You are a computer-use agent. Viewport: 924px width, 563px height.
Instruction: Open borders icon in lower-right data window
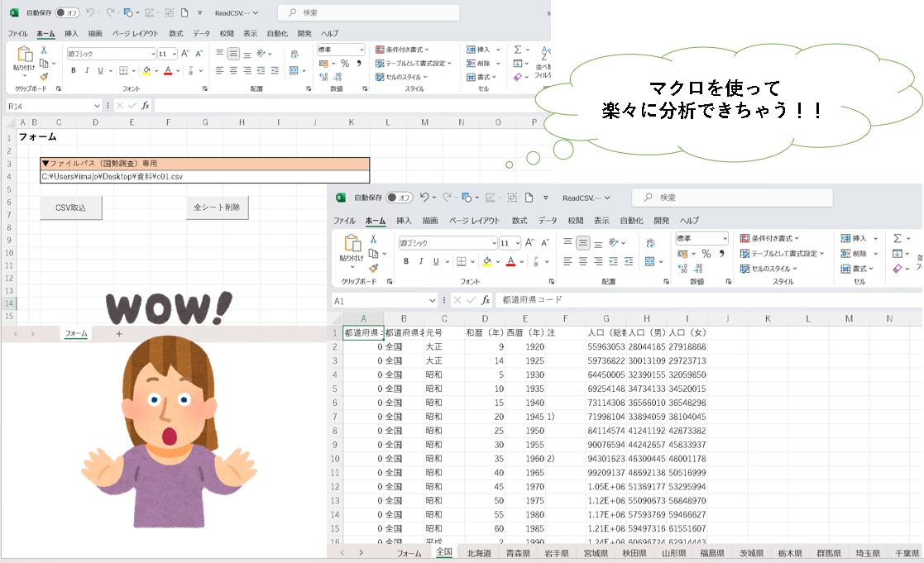pos(462,261)
